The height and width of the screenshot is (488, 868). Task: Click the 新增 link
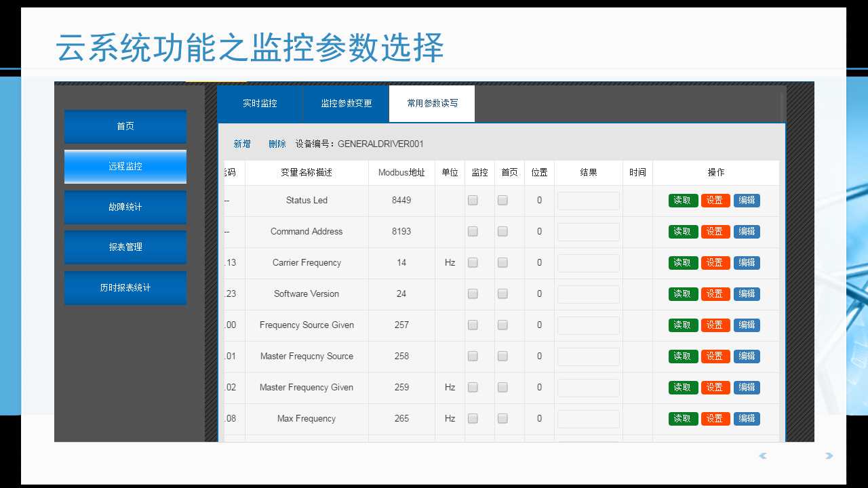tap(242, 144)
